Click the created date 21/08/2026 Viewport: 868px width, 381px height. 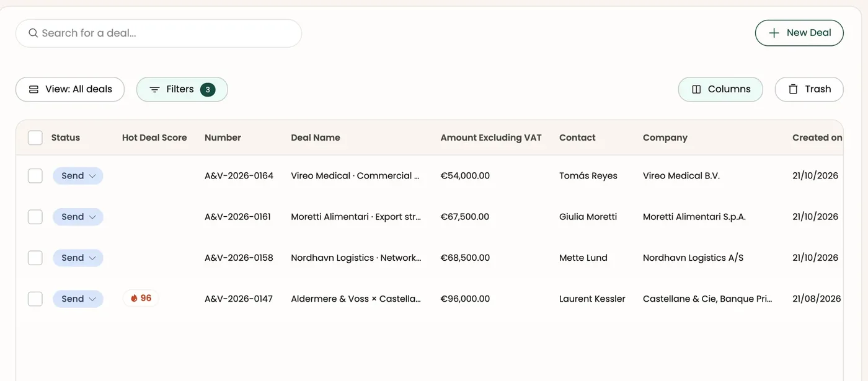click(817, 299)
